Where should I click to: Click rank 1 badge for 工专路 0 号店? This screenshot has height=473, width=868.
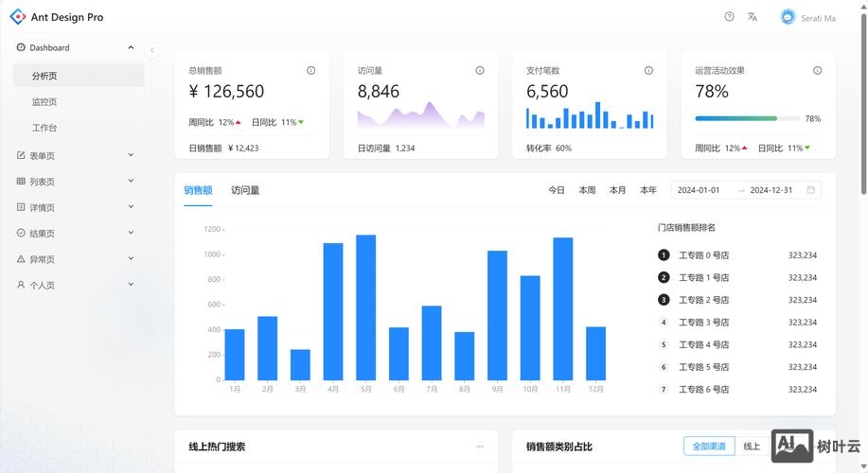pyautogui.click(x=664, y=255)
